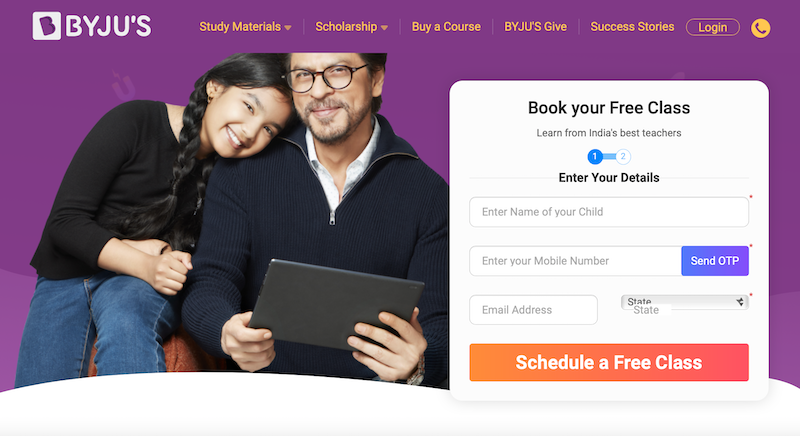Click the yellow phone call icon
800x436 pixels.
(760, 28)
